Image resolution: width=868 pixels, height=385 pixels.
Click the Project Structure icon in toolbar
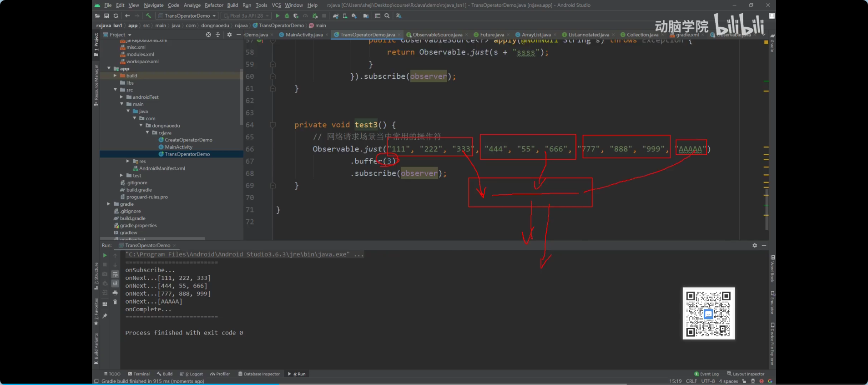(366, 16)
